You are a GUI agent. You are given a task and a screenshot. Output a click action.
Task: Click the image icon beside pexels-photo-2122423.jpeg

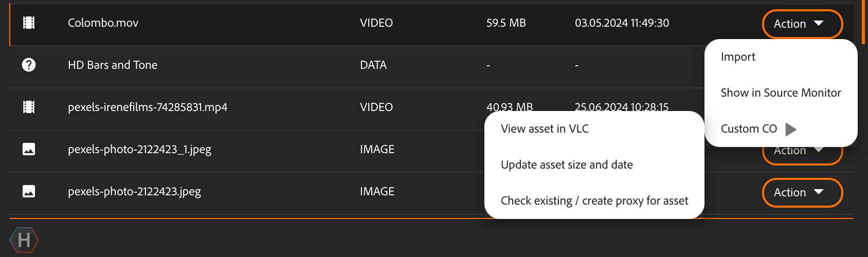tap(29, 191)
